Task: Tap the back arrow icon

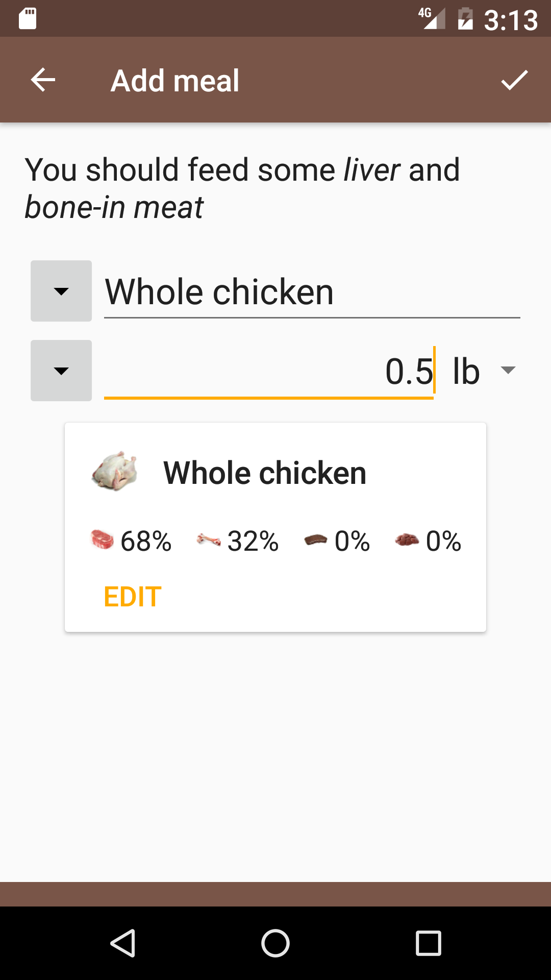Action: pyautogui.click(x=43, y=80)
